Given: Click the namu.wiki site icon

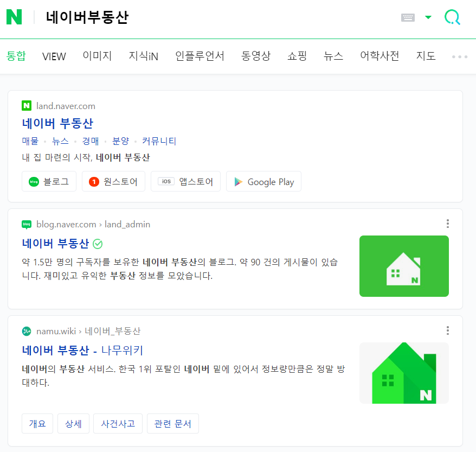Looking at the screenshot, I should 25,331.
